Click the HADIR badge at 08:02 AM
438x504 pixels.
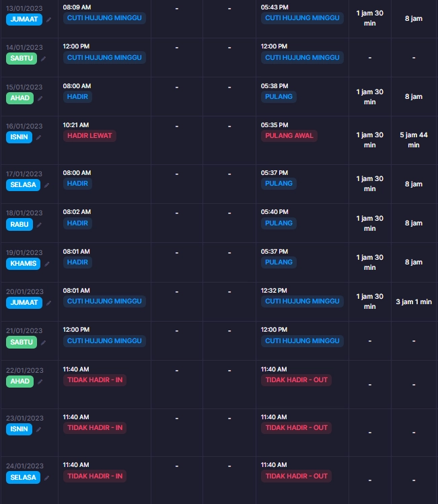coord(77,223)
